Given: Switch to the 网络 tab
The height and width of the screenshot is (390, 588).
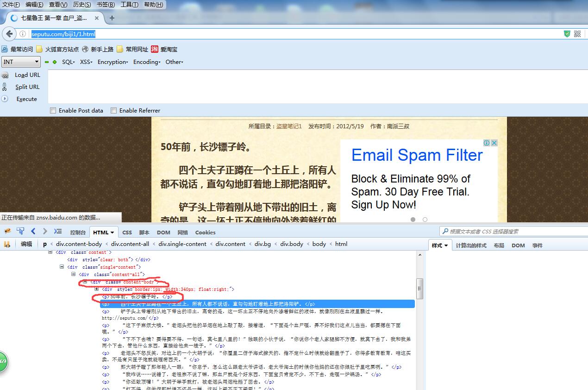Looking at the screenshot, I should point(183,233).
